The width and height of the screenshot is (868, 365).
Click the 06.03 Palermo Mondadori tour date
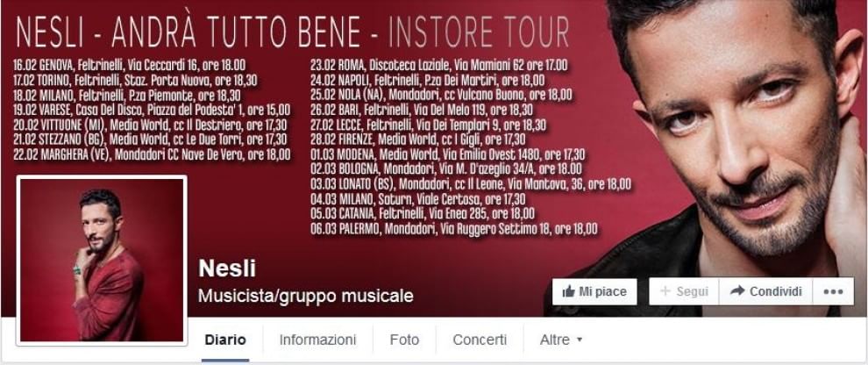click(x=454, y=228)
